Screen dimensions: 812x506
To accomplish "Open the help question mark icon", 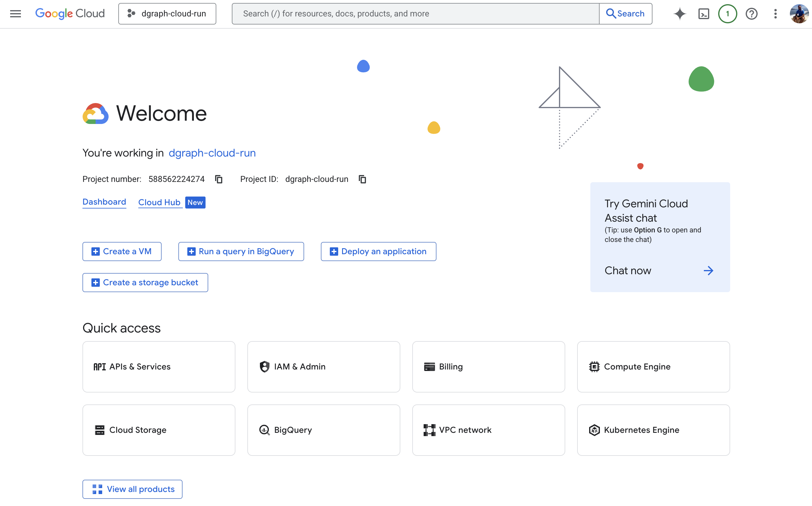I will (x=751, y=14).
